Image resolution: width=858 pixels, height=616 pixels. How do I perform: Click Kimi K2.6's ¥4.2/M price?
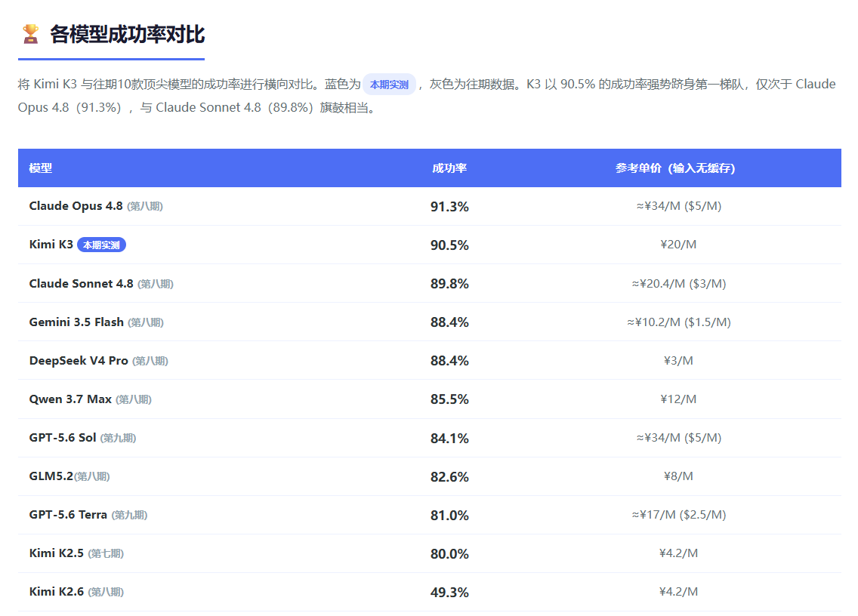coord(678,591)
